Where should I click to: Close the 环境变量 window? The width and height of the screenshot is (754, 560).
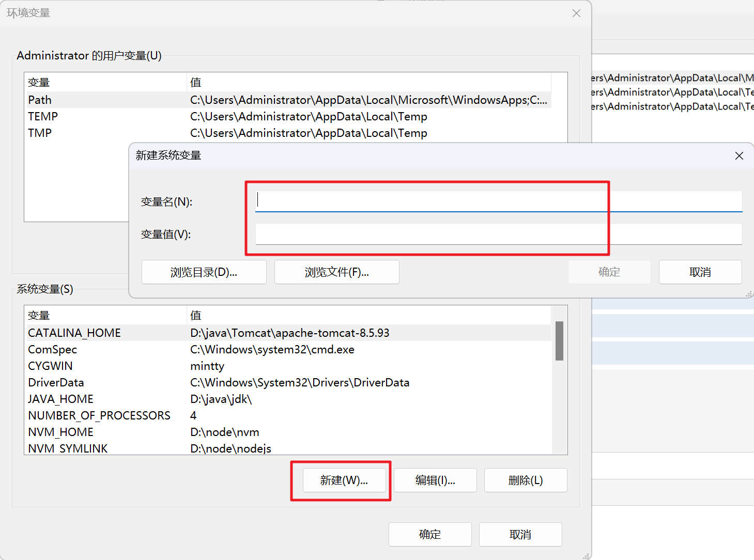point(576,13)
